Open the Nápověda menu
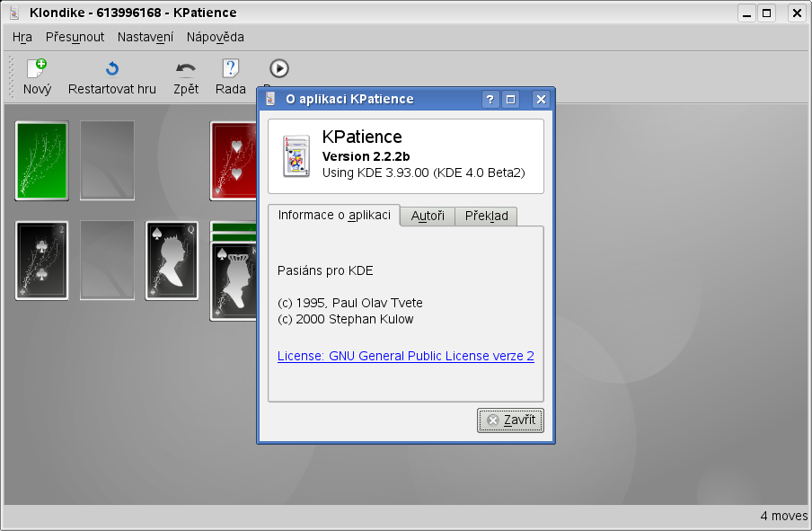812x531 pixels. point(216,38)
